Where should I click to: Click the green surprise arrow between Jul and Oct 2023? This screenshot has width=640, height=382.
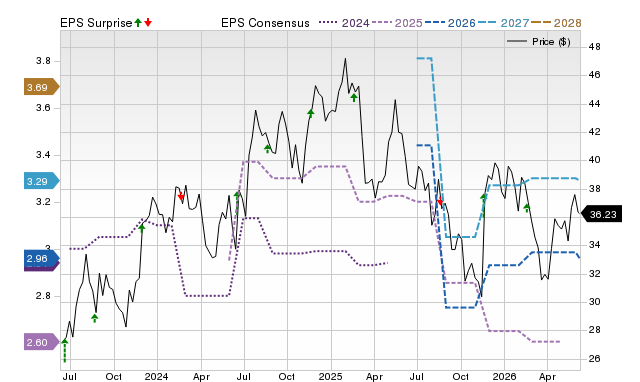pyautogui.click(x=95, y=318)
